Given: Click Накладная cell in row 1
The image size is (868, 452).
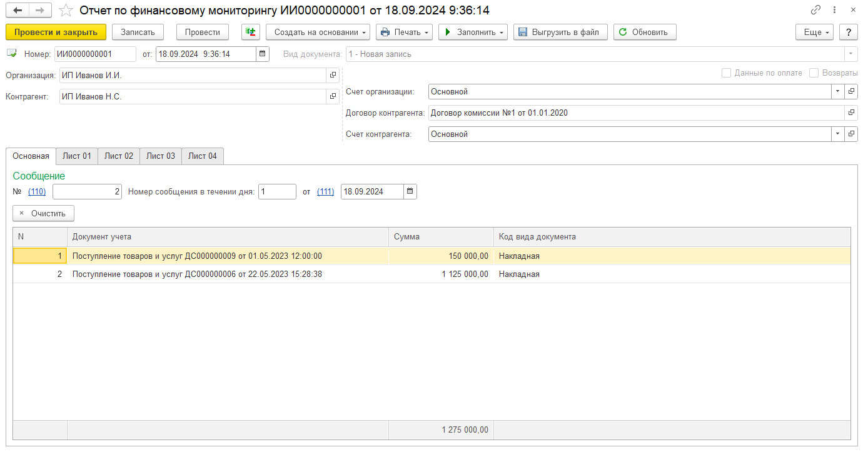Looking at the screenshot, I should point(672,256).
